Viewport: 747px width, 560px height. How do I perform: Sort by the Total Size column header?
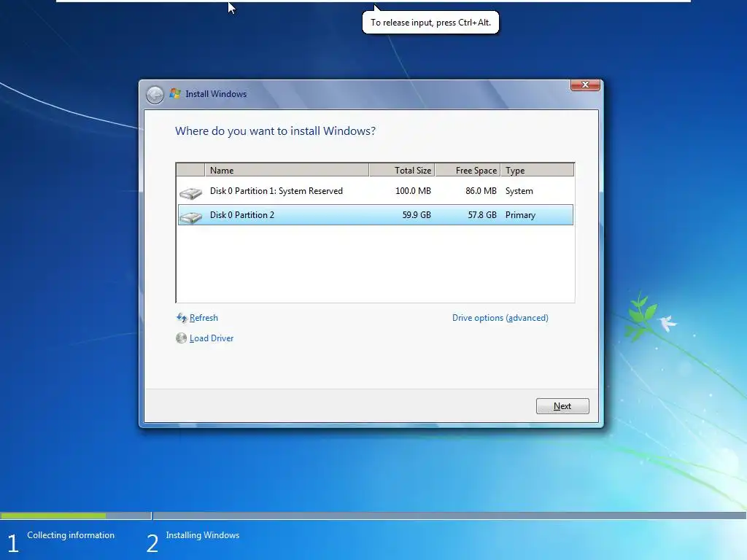point(402,170)
